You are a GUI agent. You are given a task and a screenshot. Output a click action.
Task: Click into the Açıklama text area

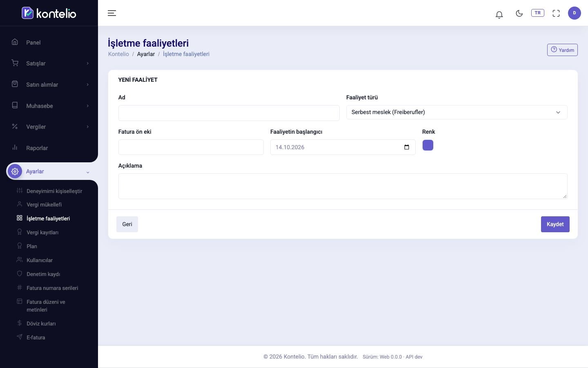click(343, 186)
